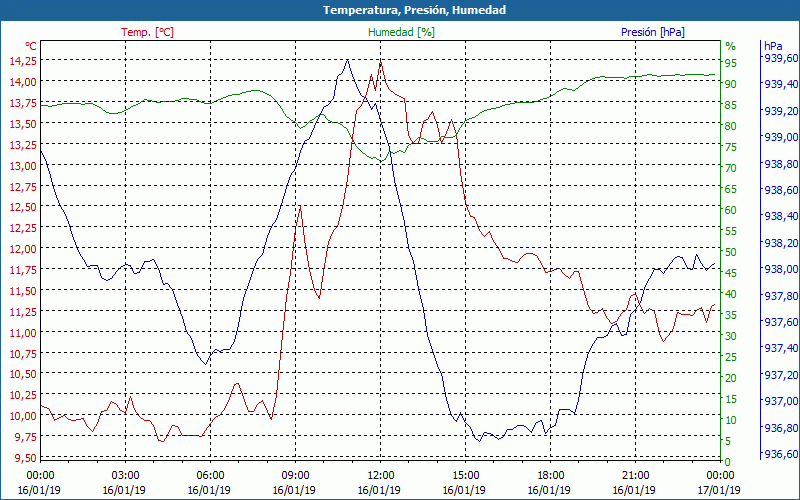800x500 pixels.
Task: Select the 13,00 temperature tick label
Action: coord(23,165)
